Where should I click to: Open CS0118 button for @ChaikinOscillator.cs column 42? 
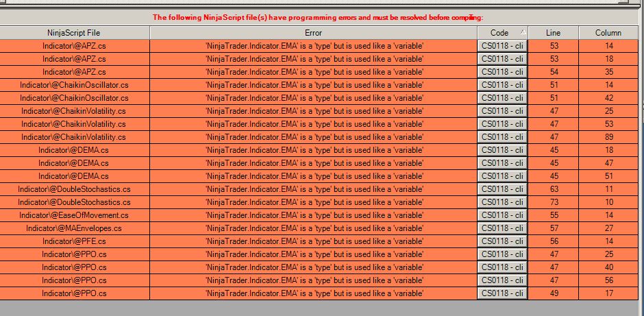(x=502, y=98)
